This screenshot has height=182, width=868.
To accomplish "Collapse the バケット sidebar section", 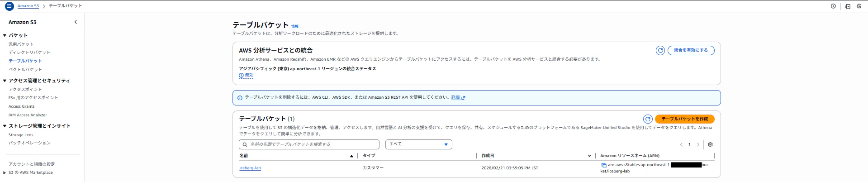I will [x=5, y=35].
